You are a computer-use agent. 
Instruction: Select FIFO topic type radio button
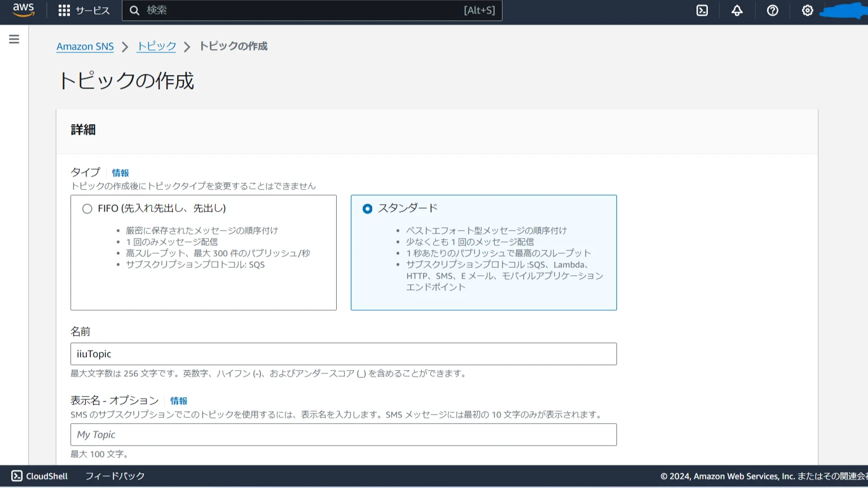coord(87,209)
